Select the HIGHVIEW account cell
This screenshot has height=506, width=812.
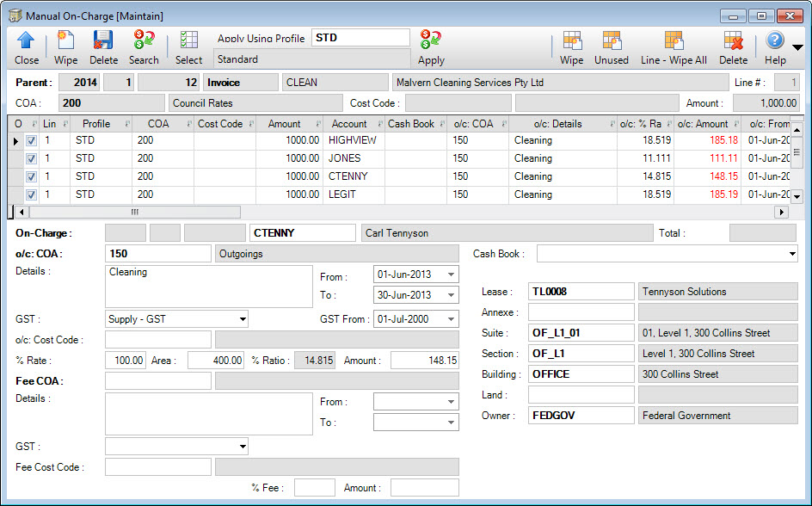(x=354, y=140)
